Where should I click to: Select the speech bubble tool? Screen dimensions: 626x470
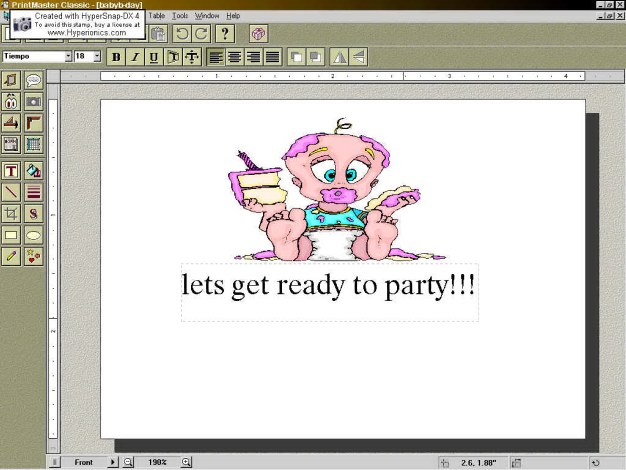coord(34,80)
